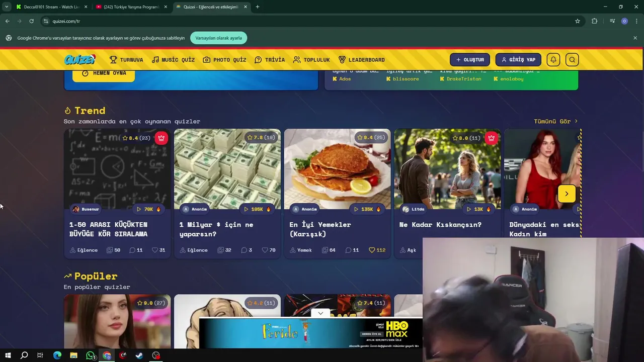Open the Quizei search icon
The height and width of the screenshot is (362, 644).
pos(572,60)
